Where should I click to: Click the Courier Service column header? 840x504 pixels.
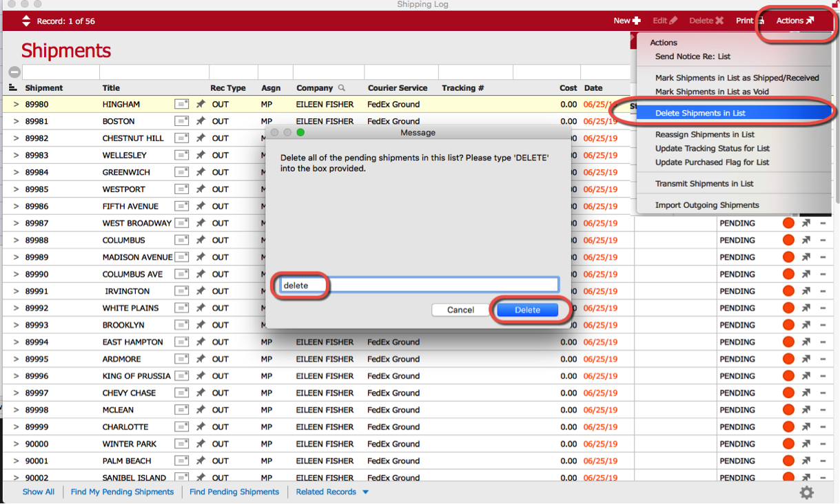coord(398,88)
